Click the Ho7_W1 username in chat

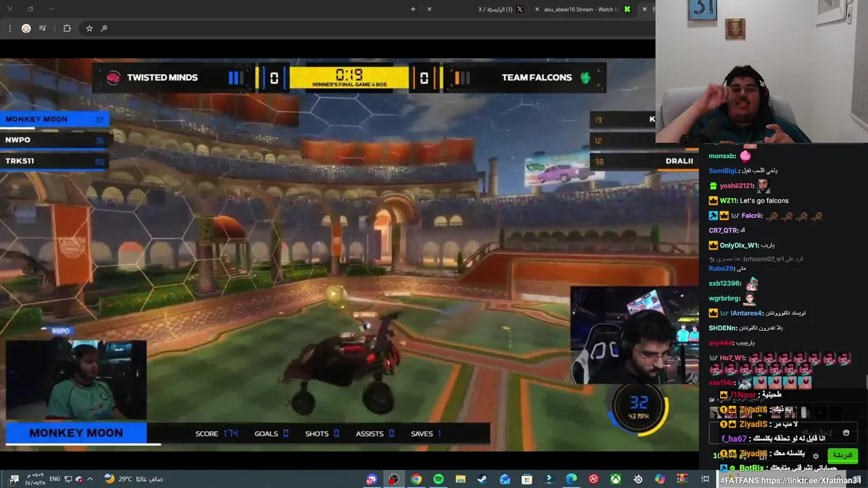(732, 358)
